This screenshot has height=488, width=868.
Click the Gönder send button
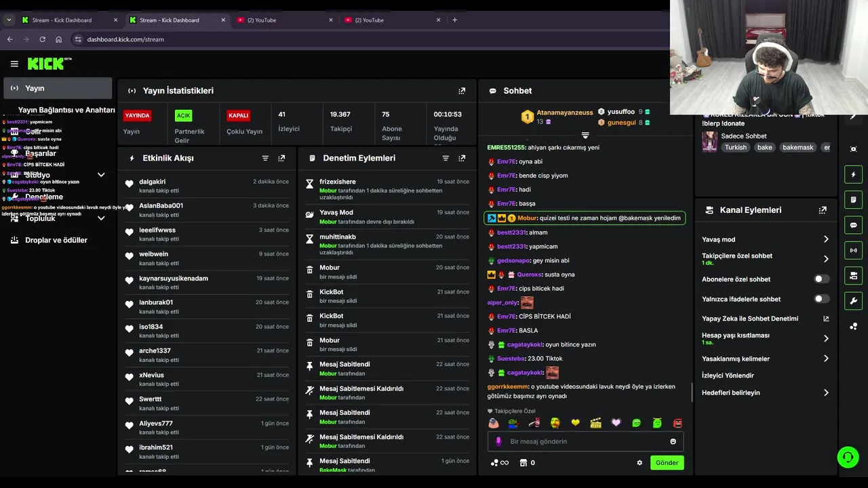point(667,463)
